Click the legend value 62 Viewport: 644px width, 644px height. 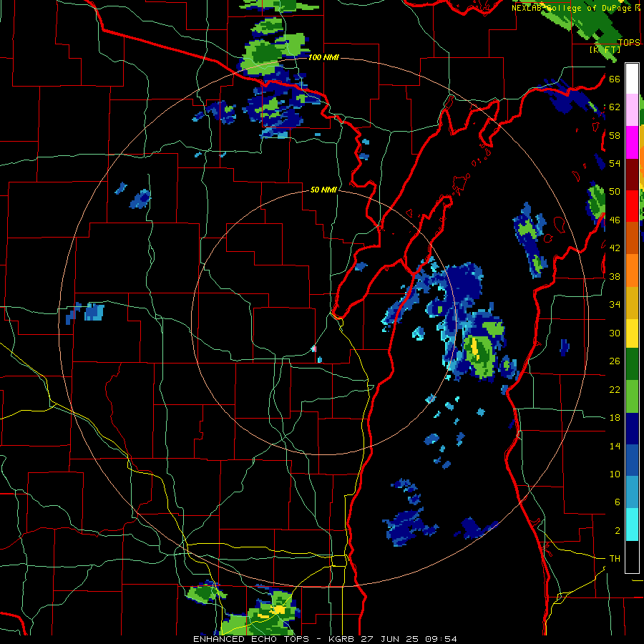pos(615,107)
